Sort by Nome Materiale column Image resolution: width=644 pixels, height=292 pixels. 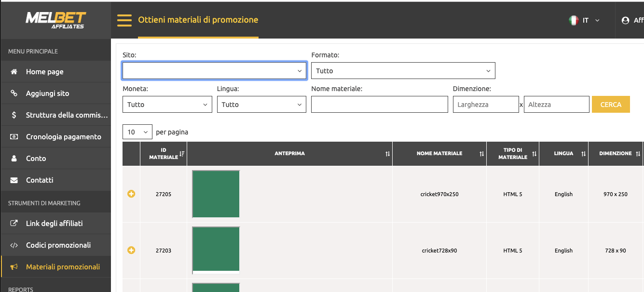pyautogui.click(x=481, y=154)
